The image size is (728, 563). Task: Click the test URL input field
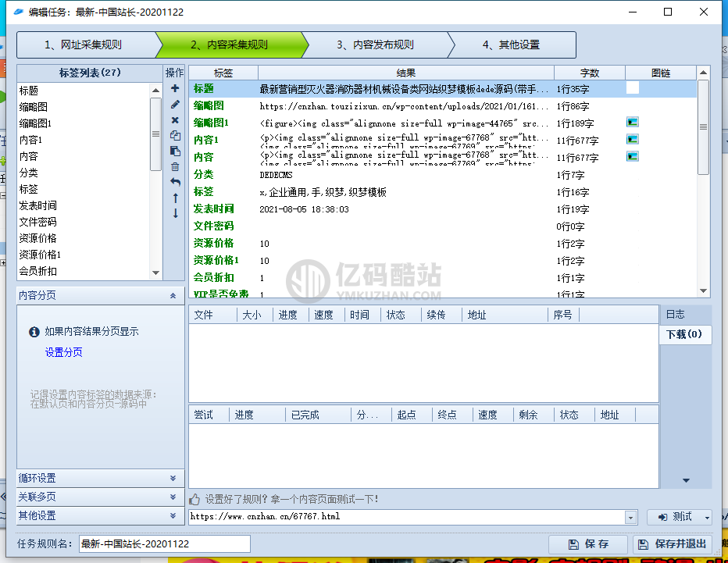click(407, 517)
